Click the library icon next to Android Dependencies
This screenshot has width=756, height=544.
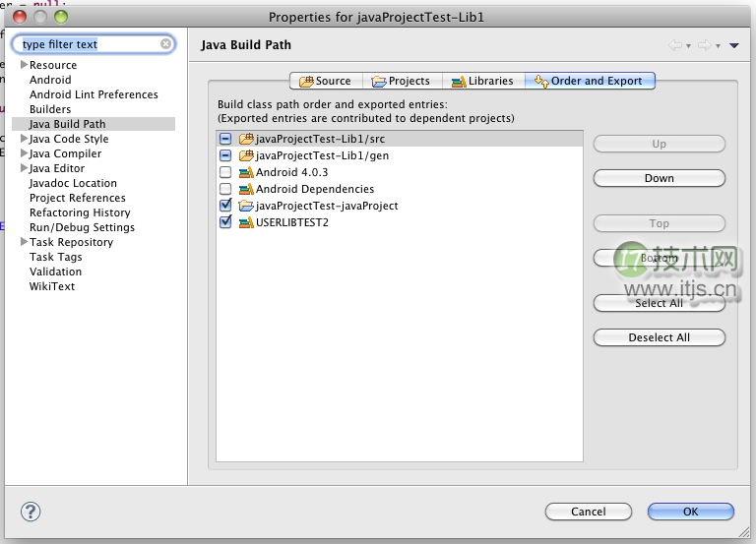(246, 189)
